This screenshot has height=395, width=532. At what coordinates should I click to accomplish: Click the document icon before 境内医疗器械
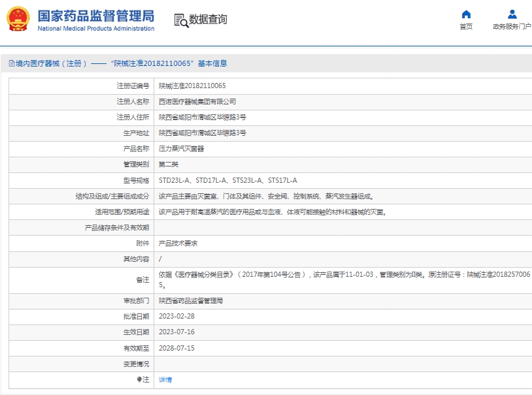pyautogui.click(x=12, y=63)
